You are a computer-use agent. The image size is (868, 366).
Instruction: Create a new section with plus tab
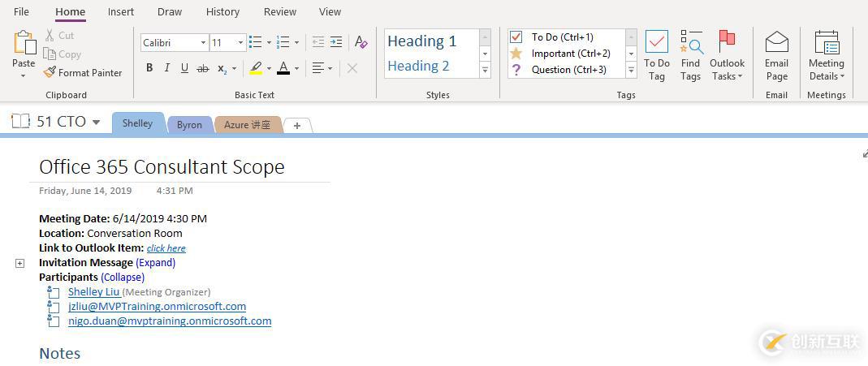click(297, 126)
